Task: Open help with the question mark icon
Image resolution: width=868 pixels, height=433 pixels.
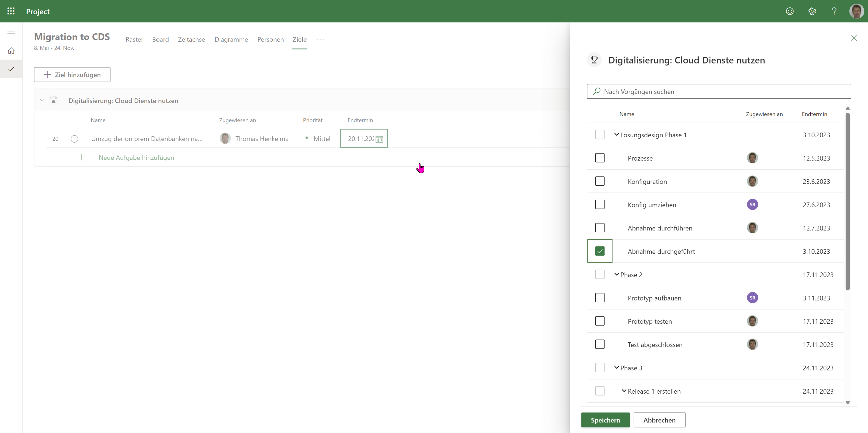Action: pos(834,11)
